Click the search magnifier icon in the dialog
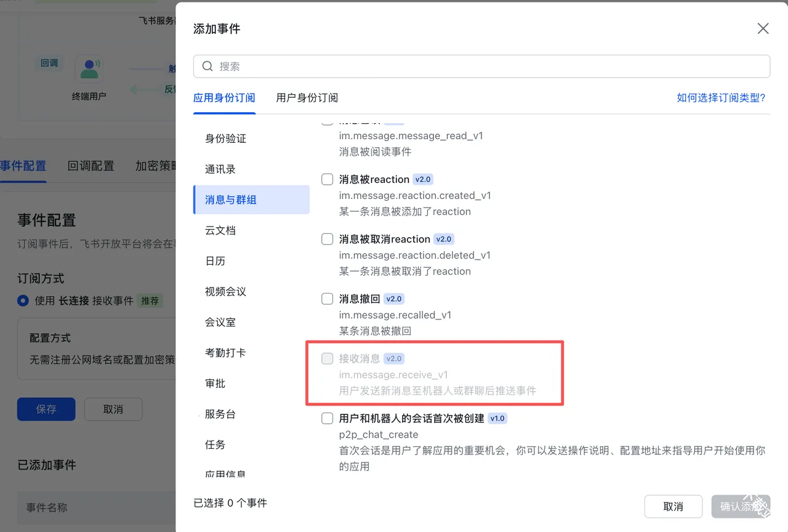The image size is (788, 532). [x=207, y=66]
